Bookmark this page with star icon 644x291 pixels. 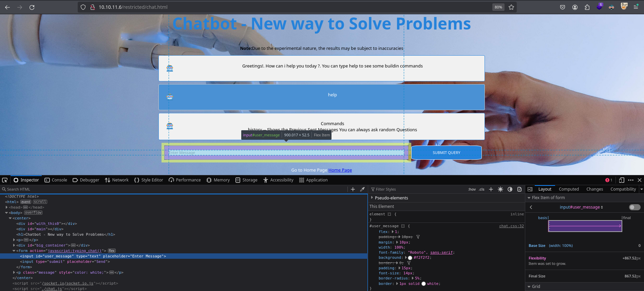pos(511,7)
